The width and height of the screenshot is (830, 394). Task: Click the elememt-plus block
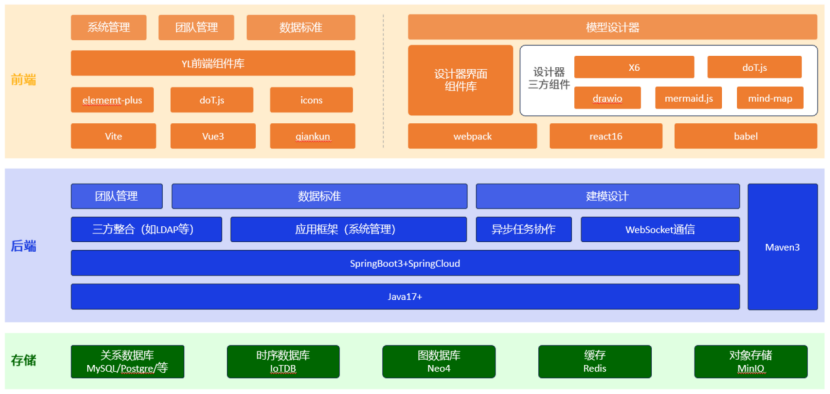(x=112, y=100)
